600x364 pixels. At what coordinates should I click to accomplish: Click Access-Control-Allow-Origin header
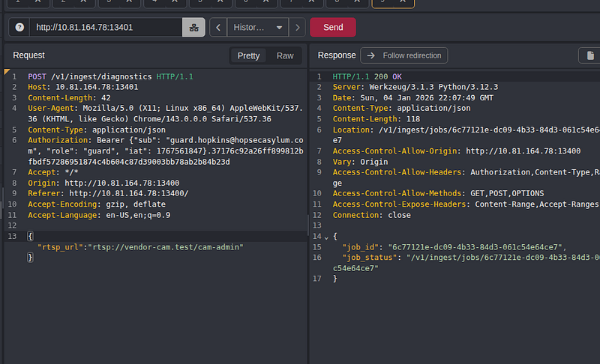click(x=457, y=151)
